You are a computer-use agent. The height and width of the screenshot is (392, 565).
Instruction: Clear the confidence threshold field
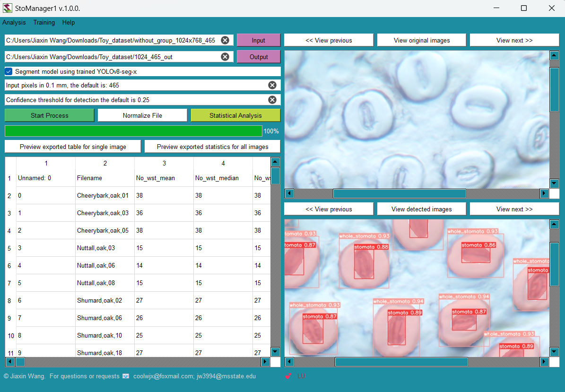coord(272,100)
